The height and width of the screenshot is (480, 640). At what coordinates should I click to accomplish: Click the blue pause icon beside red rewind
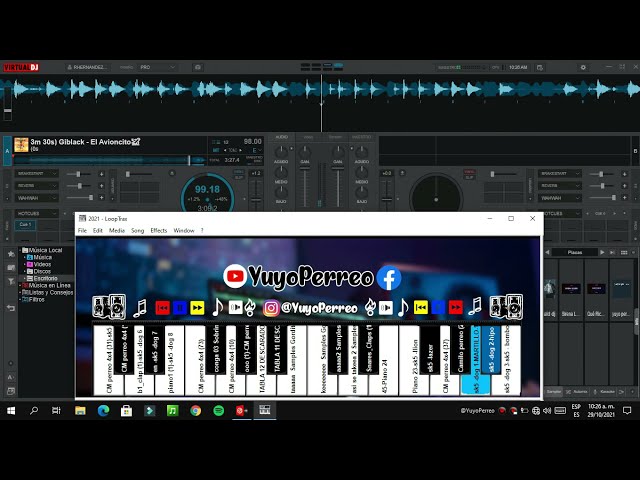point(180,308)
